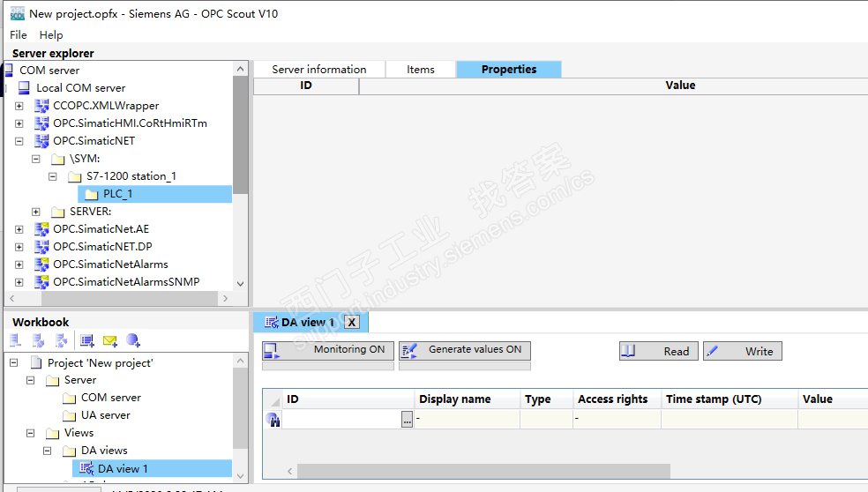
Task: Click the add DA view toolbar icon
Action: pyautogui.click(x=87, y=340)
